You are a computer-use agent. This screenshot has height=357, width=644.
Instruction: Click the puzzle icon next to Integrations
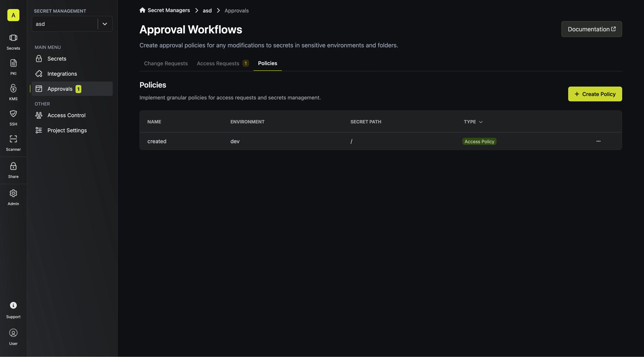[39, 74]
